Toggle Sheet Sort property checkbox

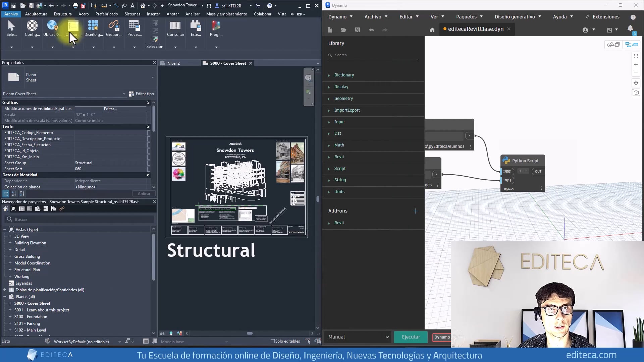pos(149,169)
